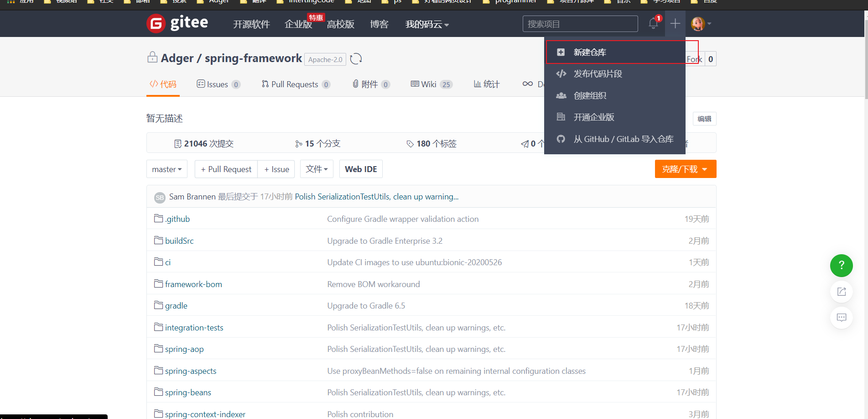Click the lock icon before Adger
This screenshot has height=419, width=868.
(152, 58)
